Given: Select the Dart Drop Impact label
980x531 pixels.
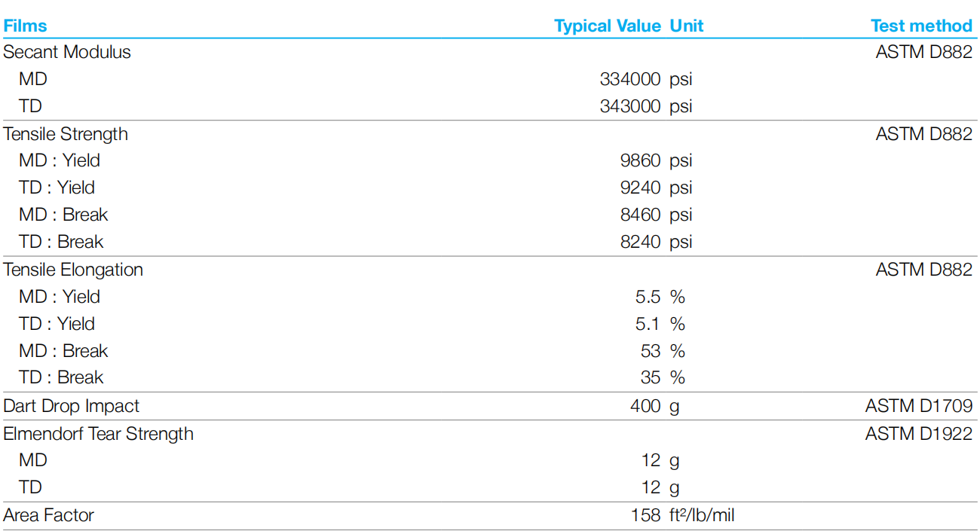Looking at the screenshot, I should [72, 406].
